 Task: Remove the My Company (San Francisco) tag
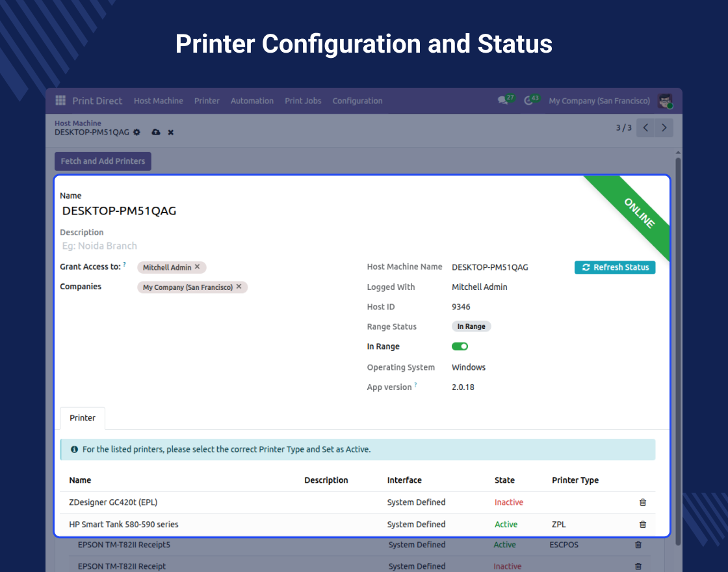pos(239,287)
